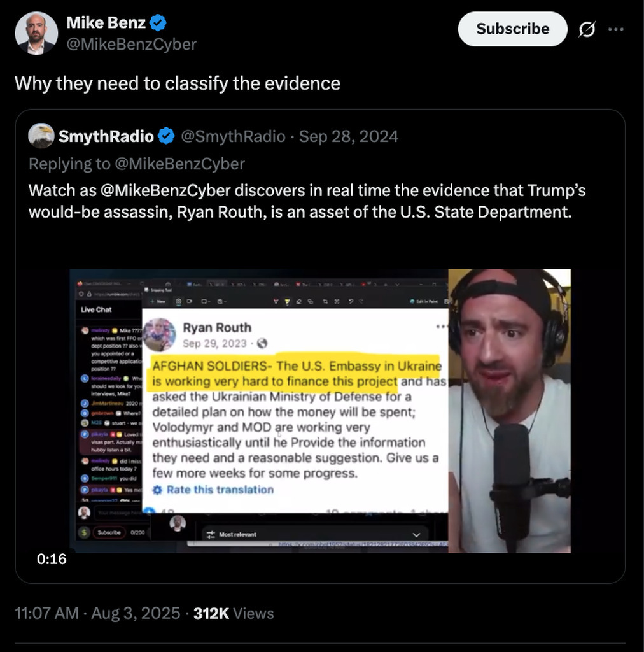The height and width of the screenshot is (652, 644).
Task: Click Mike Benz's blue verified badge
Action: [x=158, y=24]
